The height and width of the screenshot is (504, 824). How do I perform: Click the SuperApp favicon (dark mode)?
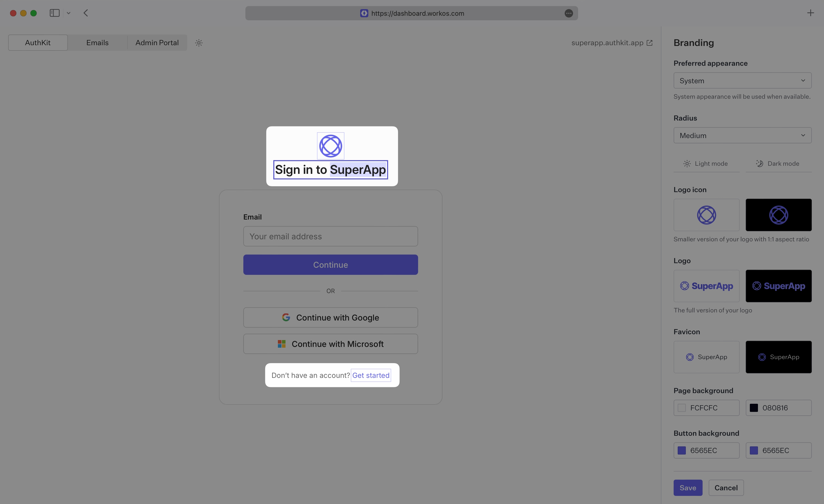(x=778, y=356)
